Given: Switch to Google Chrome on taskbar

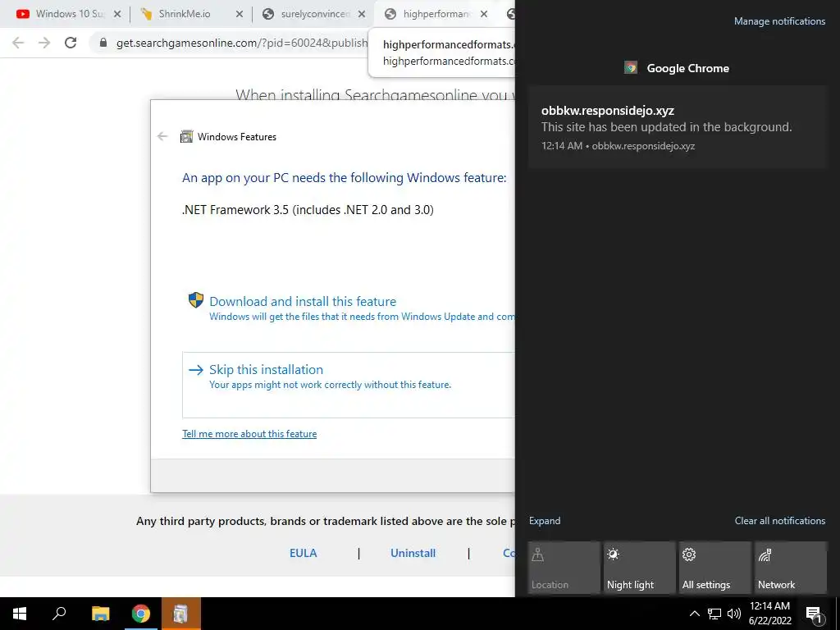Looking at the screenshot, I should 140,614.
